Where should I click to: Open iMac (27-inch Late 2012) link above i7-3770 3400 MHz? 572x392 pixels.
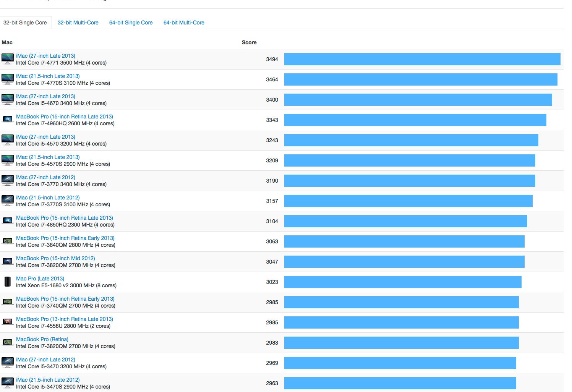pyautogui.click(x=45, y=177)
